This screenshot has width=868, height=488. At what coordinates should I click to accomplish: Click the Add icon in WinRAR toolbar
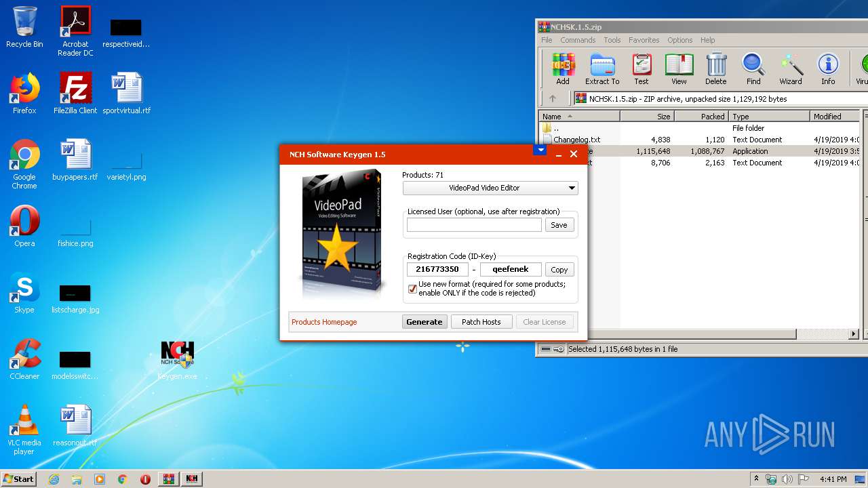pos(563,70)
